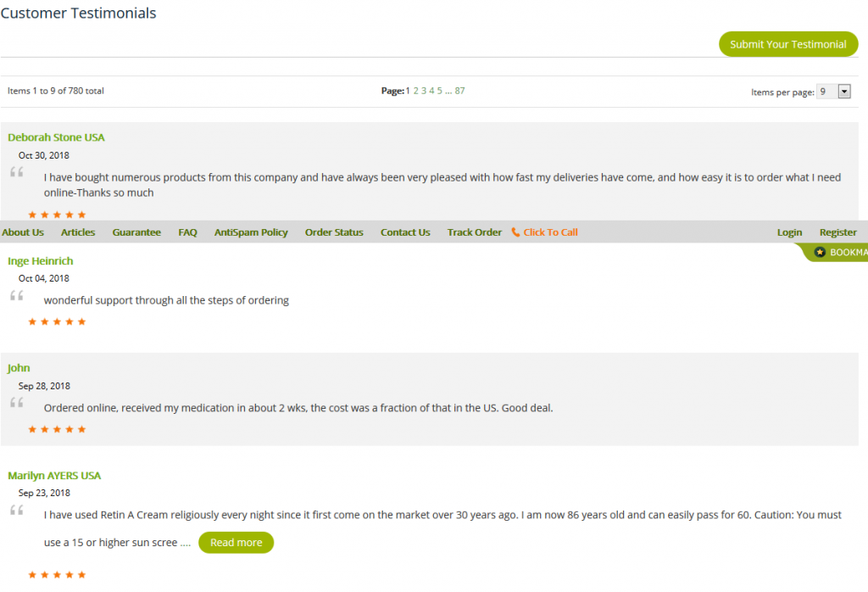The height and width of the screenshot is (592, 868).
Task: Click Deborah Stone's 'I have bought numerous products' review text
Action: coord(442,185)
